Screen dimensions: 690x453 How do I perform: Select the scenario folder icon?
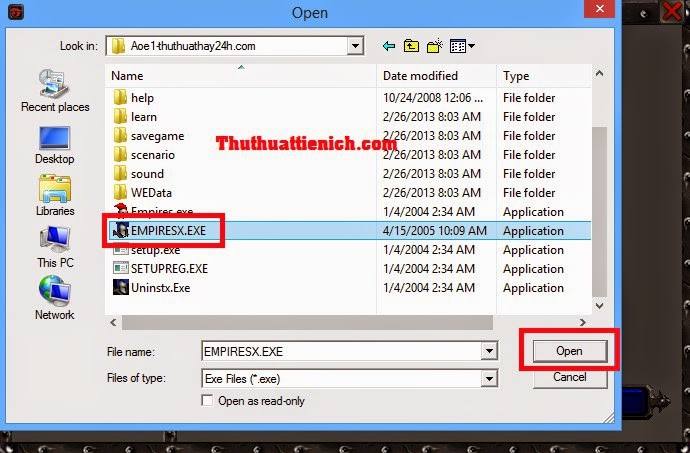[120, 154]
